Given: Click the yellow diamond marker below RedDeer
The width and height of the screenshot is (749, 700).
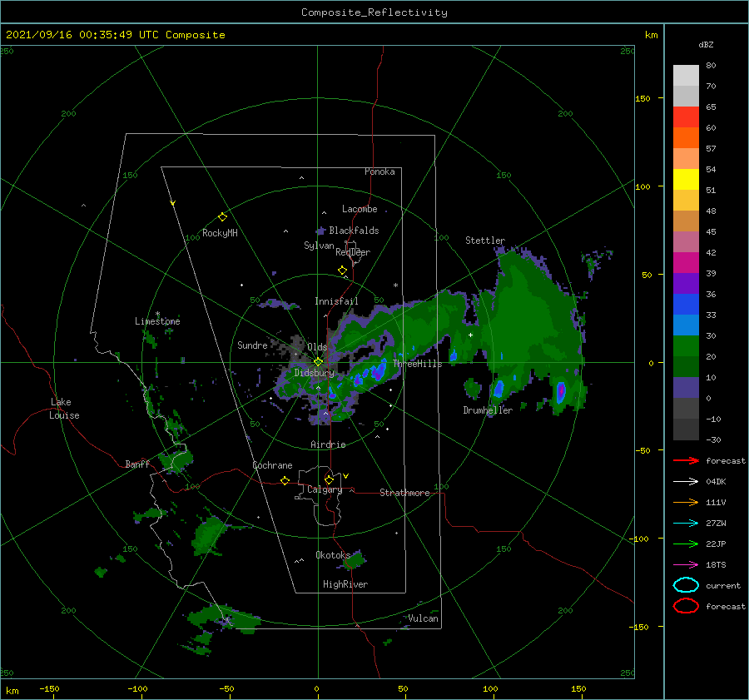Looking at the screenshot, I should click(343, 271).
